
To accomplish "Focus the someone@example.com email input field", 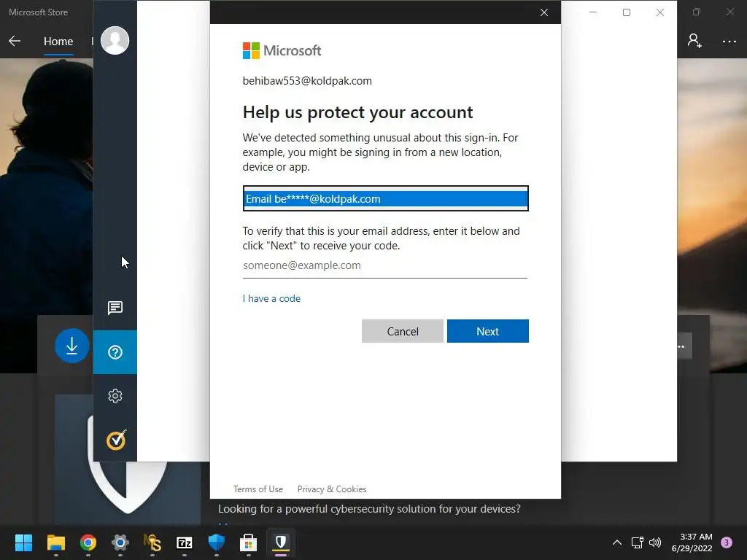I will tap(384, 265).
